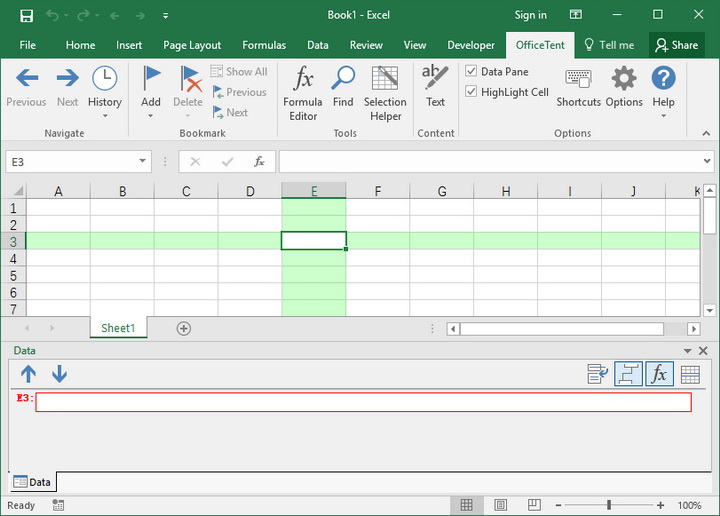720x516 pixels.
Task: Click the E3 input field in Data pane
Action: coord(363,402)
